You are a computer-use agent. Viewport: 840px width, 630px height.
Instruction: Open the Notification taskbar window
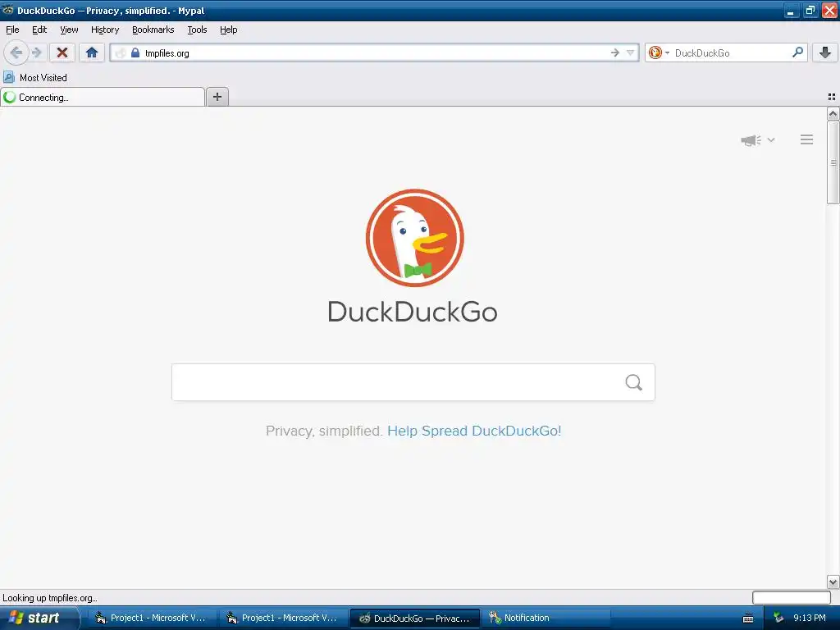[546, 619]
